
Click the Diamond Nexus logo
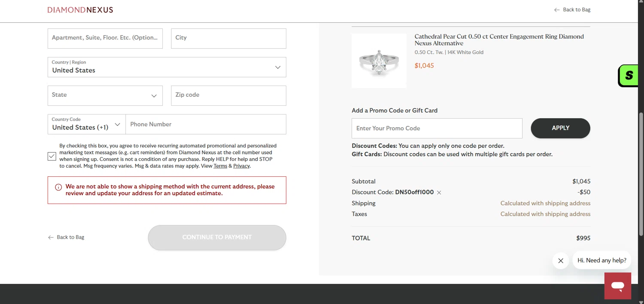click(80, 10)
